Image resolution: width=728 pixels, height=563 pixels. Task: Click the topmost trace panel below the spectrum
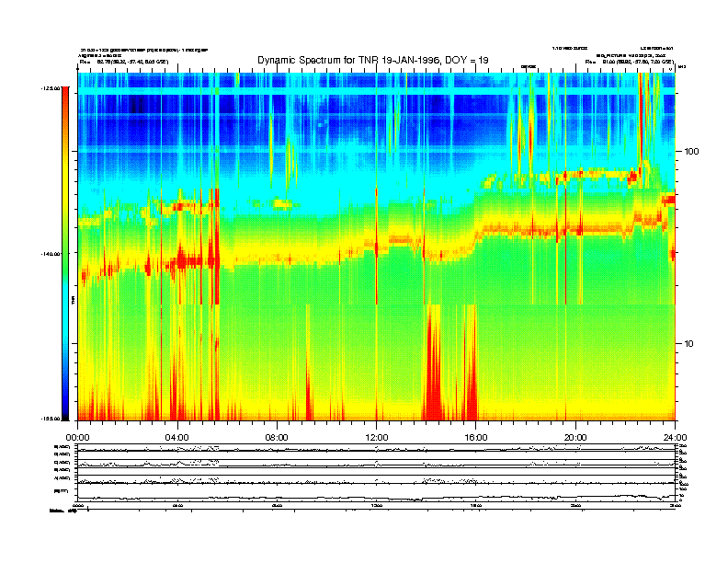(376, 448)
